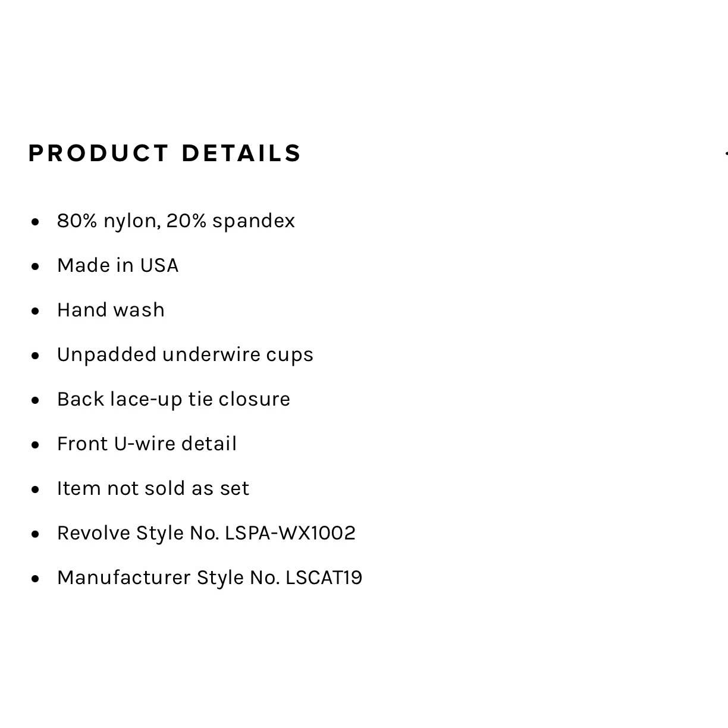Select "Back lace-up tie closure" text
728x728 pixels.
[x=174, y=399]
